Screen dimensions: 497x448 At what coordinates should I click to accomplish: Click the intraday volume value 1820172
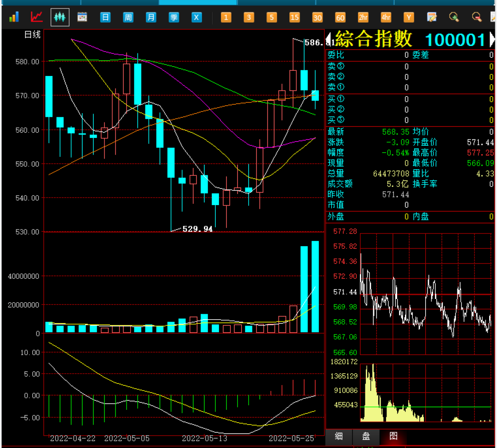[344, 362]
